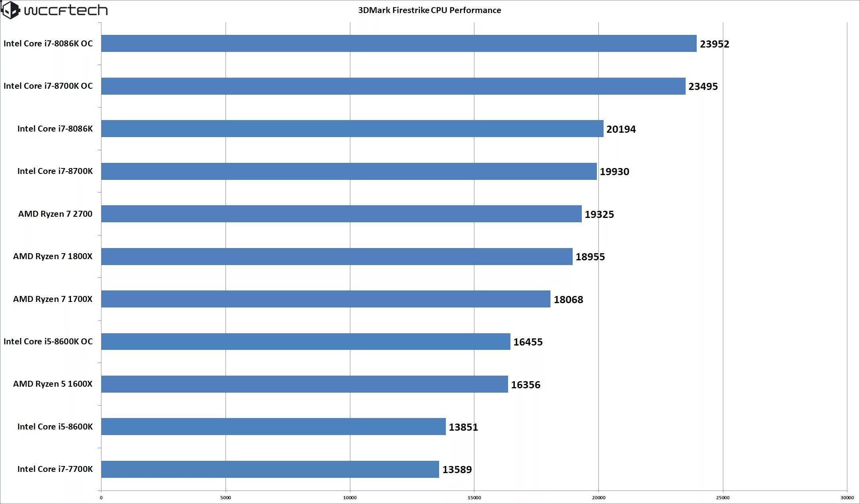This screenshot has height=504, width=860.
Task: Click the 18068 score value
Action: pyautogui.click(x=568, y=300)
